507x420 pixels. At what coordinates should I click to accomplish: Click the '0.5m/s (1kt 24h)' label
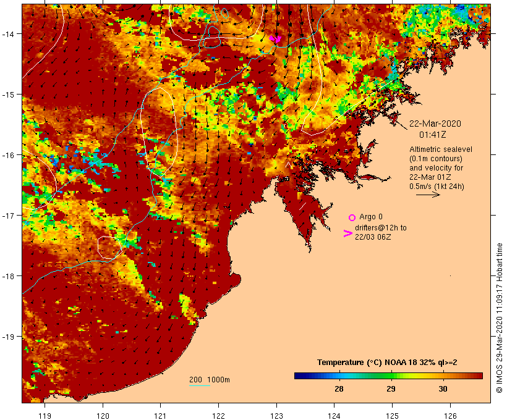437,187
